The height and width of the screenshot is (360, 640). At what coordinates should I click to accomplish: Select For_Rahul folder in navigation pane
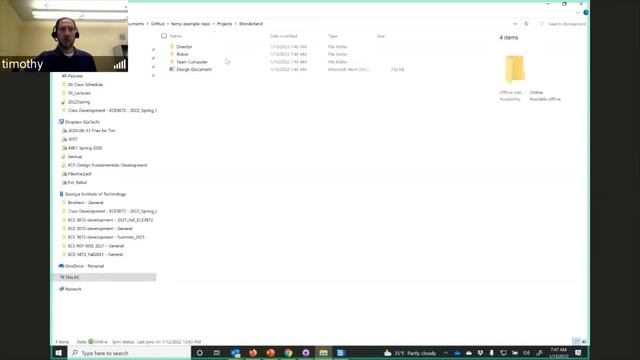click(77, 182)
